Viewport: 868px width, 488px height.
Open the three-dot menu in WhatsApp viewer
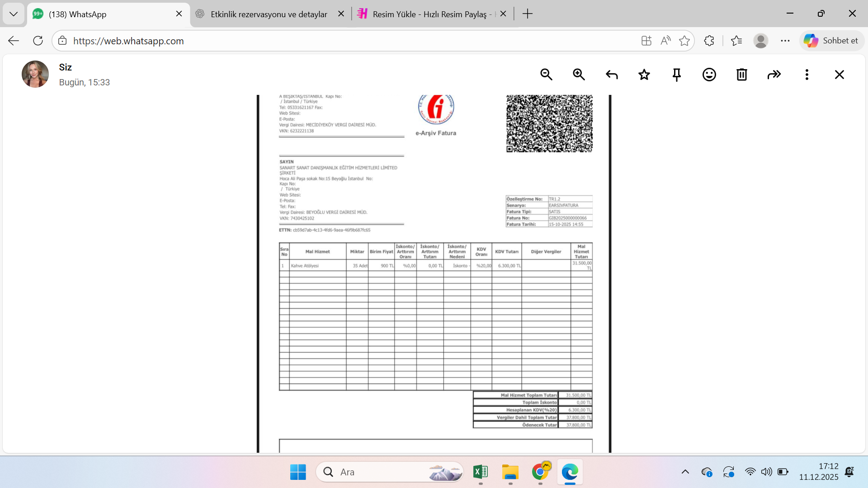pyautogui.click(x=807, y=75)
